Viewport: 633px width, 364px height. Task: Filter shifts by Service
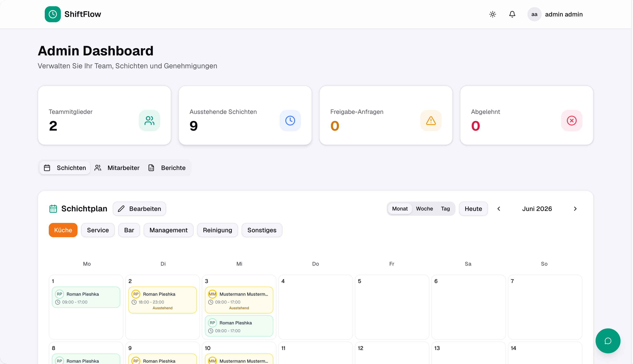coord(98,230)
